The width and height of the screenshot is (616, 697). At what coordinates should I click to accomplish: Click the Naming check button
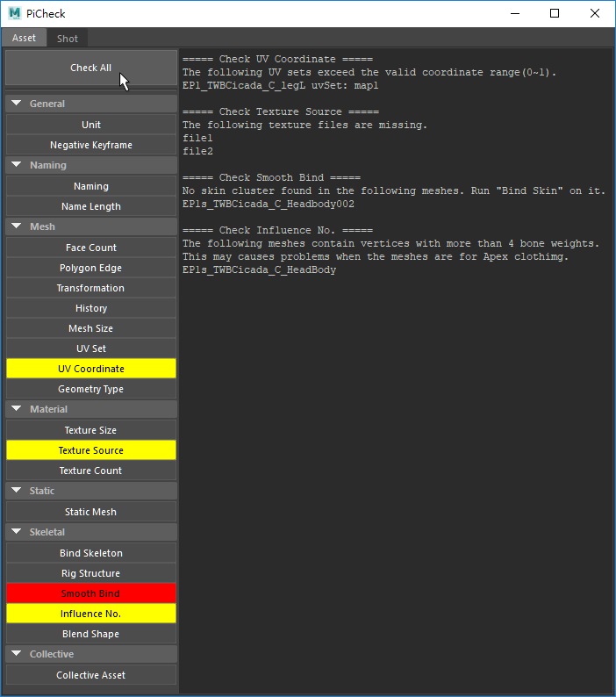(x=91, y=186)
